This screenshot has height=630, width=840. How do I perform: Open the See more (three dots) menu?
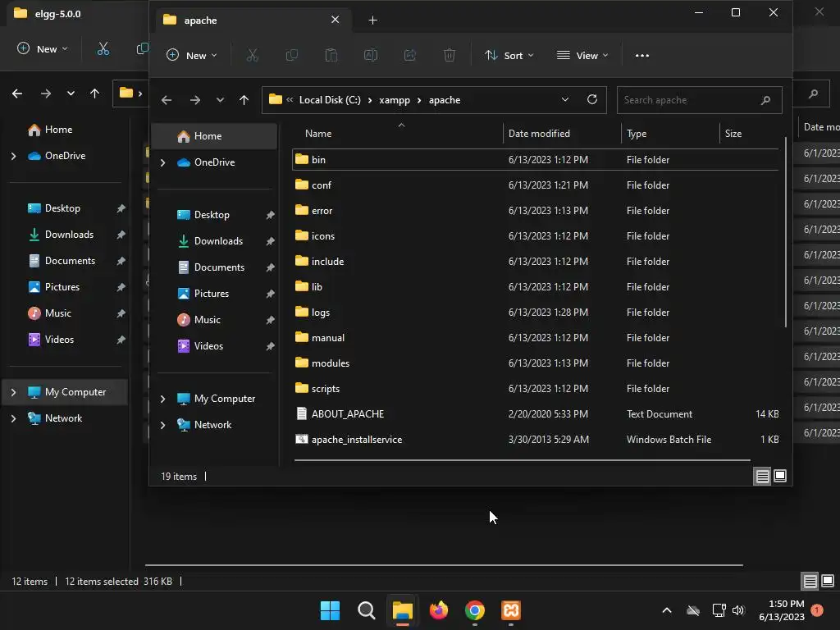click(641, 55)
